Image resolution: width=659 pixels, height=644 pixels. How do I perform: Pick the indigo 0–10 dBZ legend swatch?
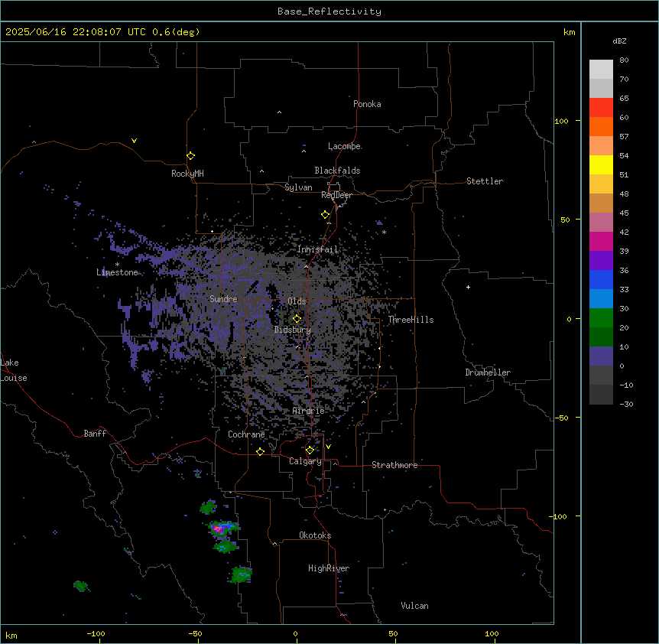coord(601,356)
